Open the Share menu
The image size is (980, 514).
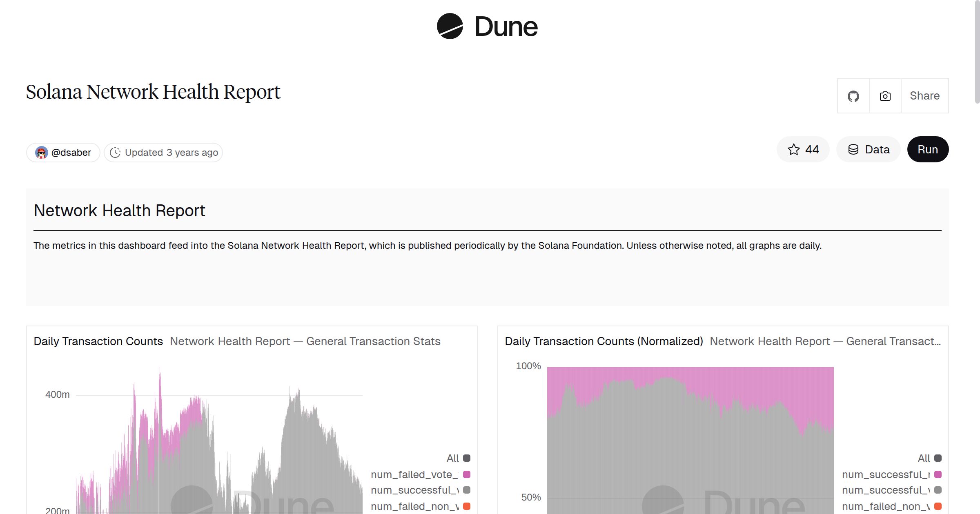(924, 96)
